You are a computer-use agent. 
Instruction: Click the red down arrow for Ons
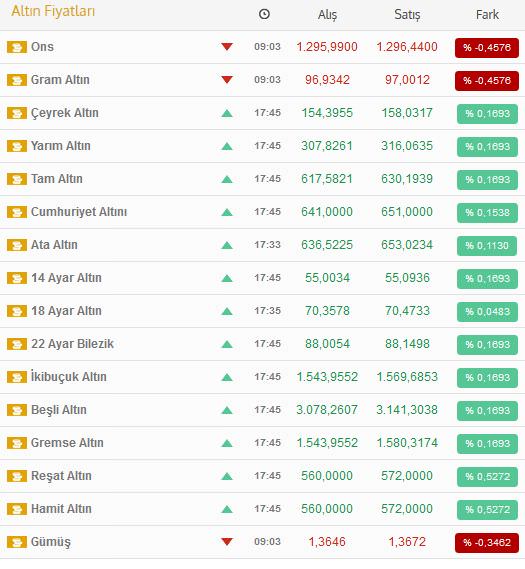pos(227,46)
